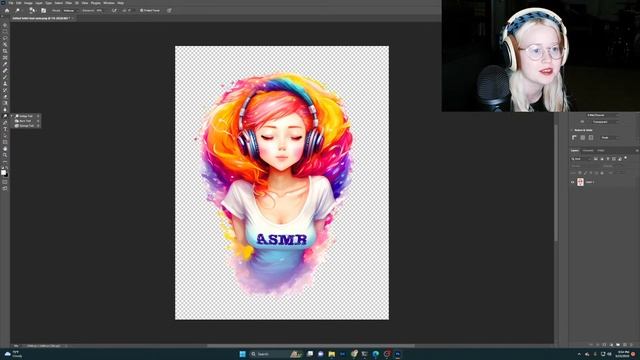The width and height of the screenshot is (640, 360).
Task: Open the brush settings panel icon
Action: (x=44, y=11)
